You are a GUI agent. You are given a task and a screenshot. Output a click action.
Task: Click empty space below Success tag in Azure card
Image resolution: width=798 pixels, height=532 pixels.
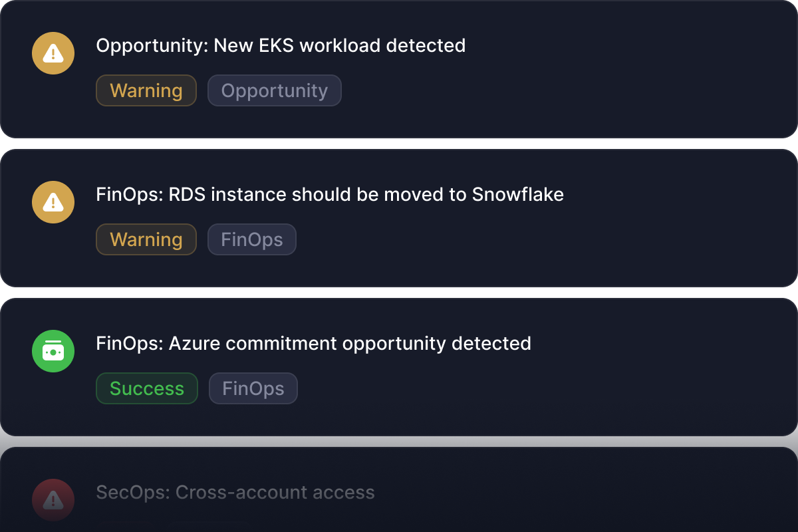point(147,419)
